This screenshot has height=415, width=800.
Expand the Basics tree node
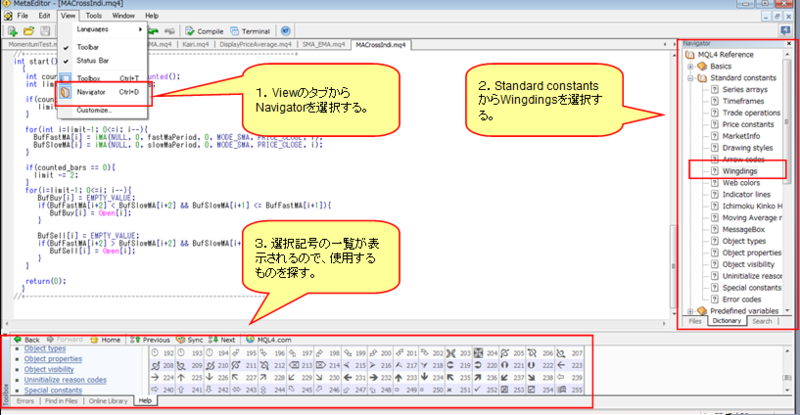690,66
